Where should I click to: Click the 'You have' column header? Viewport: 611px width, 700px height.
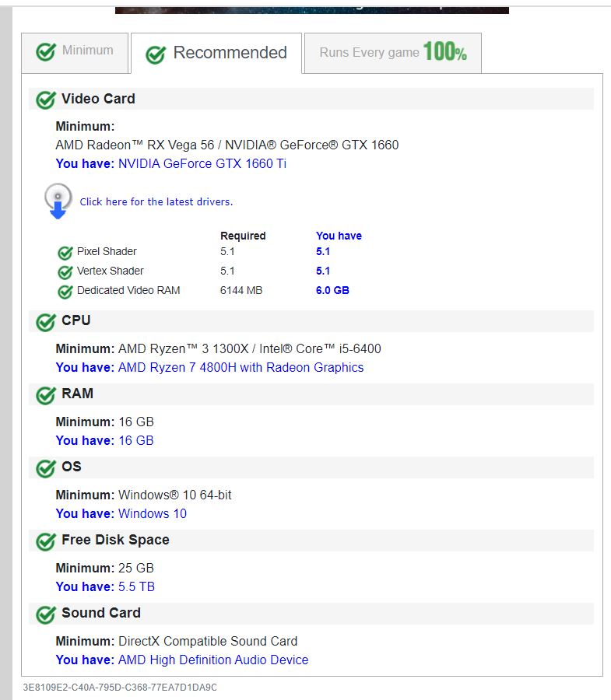coord(339,236)
